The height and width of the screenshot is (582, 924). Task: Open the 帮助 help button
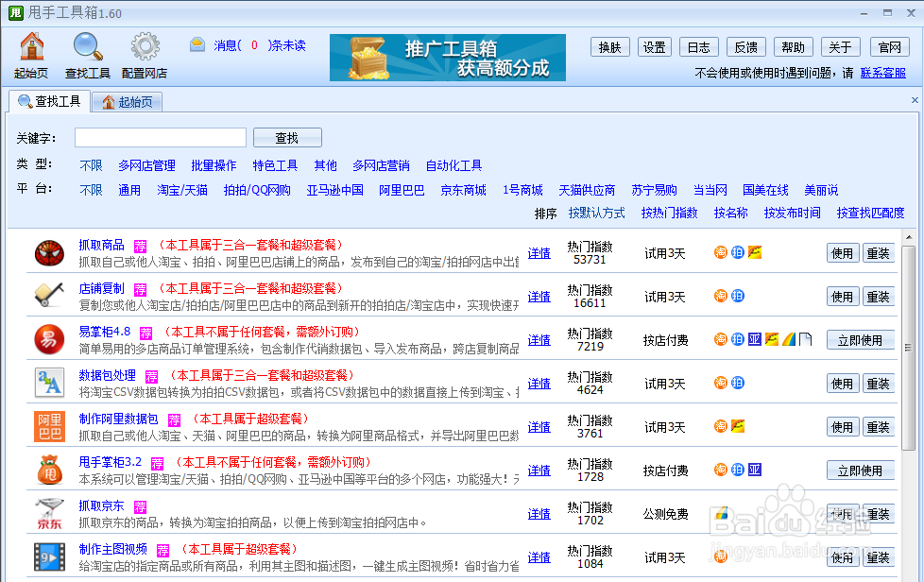(x=794, y=47)
